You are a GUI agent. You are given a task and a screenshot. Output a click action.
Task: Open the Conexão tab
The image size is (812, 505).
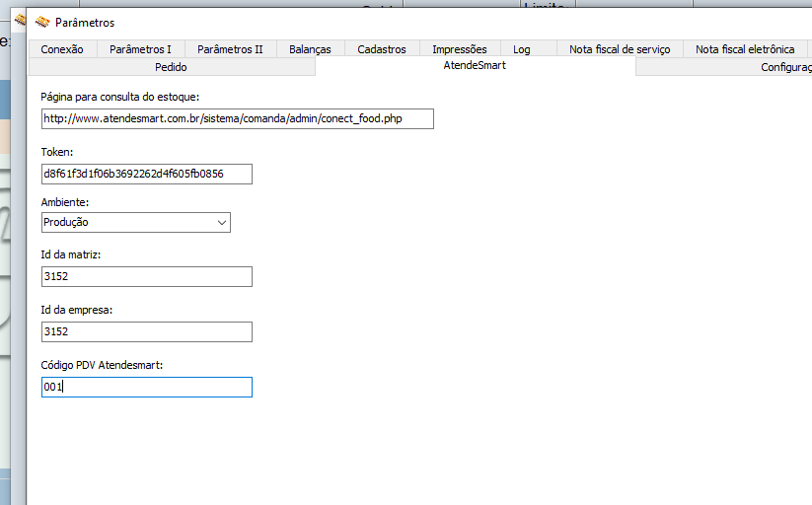(x=62, y=49)
